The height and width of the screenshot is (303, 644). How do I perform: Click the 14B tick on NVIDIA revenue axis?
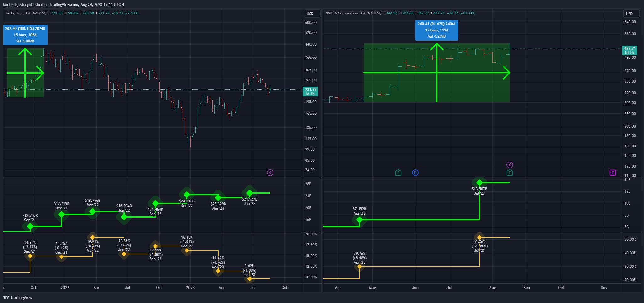pos(627,180)
